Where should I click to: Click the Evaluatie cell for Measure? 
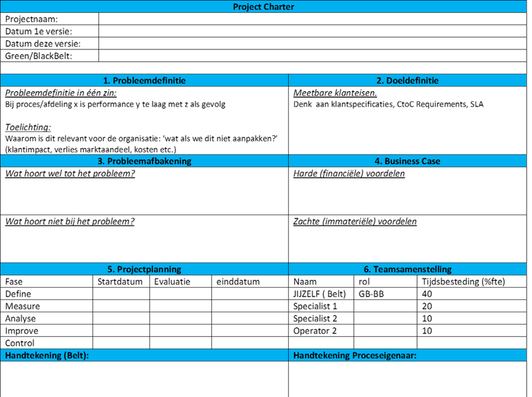(180, 306)
